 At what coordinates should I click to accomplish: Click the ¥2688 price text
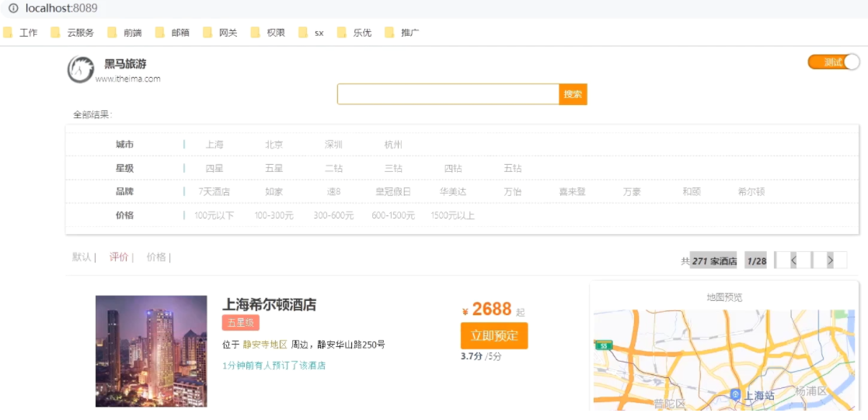pyautogui.click(x=486, y=310)
